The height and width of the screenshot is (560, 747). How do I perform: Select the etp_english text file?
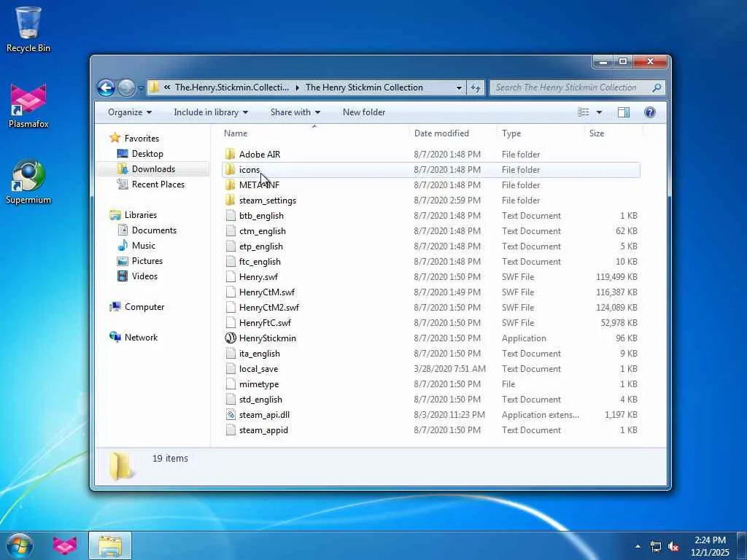[430, 246]
